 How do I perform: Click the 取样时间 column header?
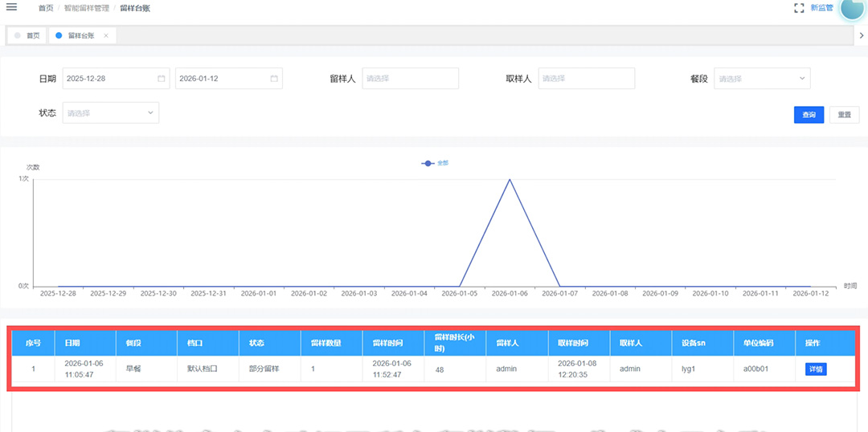click(579, 343)
